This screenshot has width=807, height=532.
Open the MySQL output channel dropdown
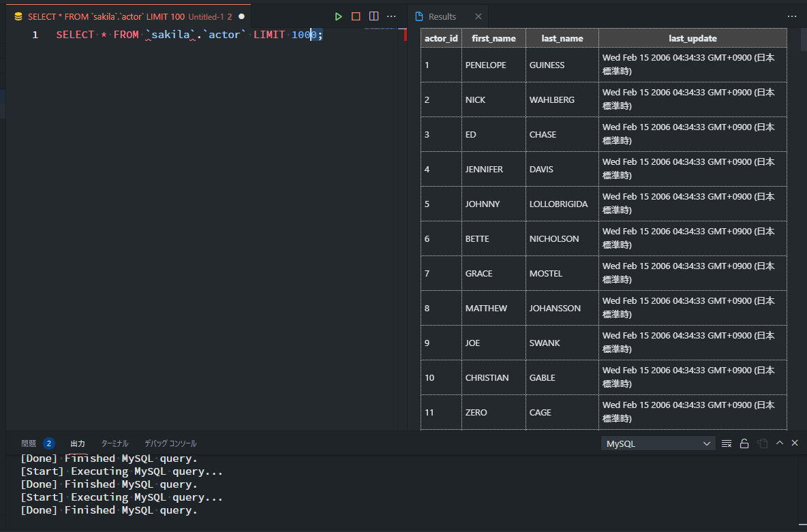coord(658,443)
